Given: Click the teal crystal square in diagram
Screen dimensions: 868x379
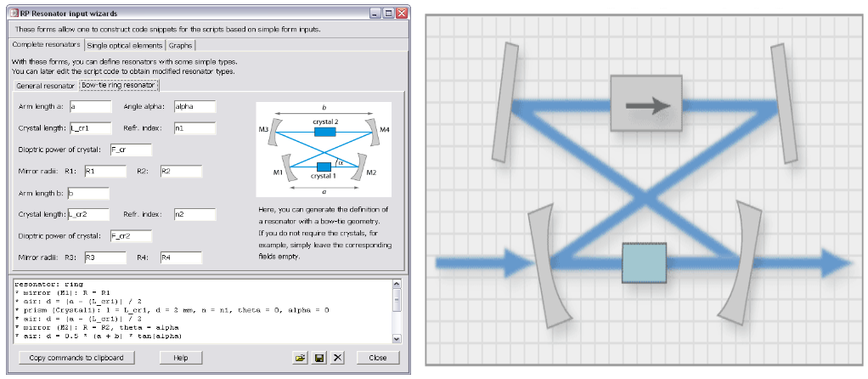Looking at the screenshot, I should (x=644, y=263).
